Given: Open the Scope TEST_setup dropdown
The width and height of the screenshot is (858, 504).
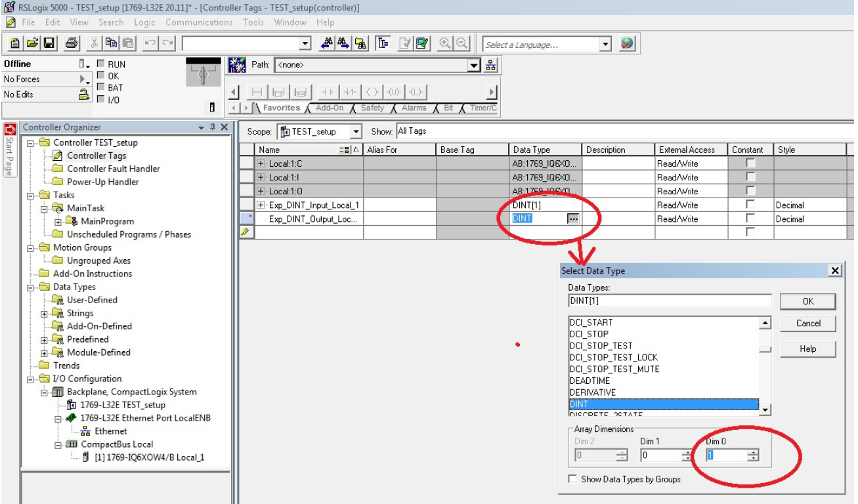Looking at the screenshot, I should 356,131.
